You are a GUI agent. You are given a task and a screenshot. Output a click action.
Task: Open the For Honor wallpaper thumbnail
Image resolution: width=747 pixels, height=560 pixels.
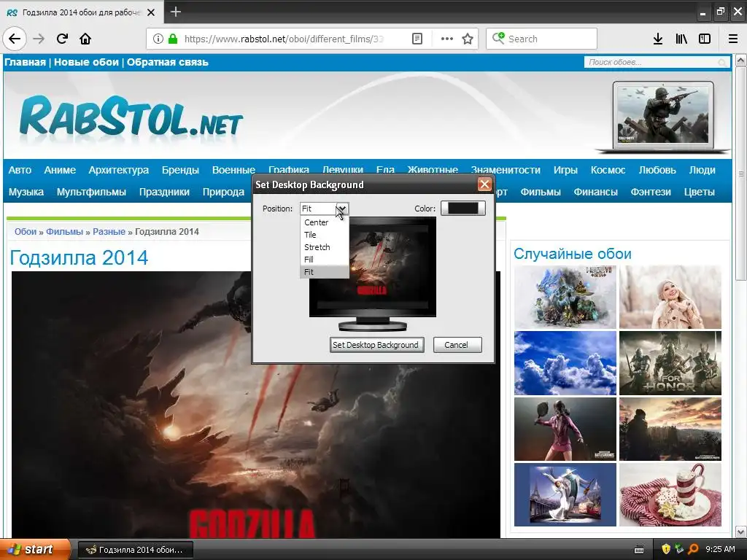(x=670, y=363)
